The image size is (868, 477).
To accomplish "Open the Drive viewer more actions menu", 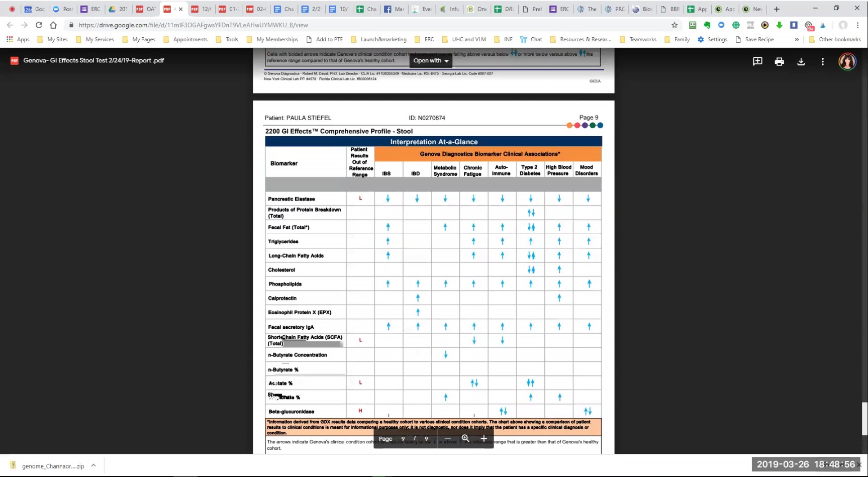I will click(823, 61).
